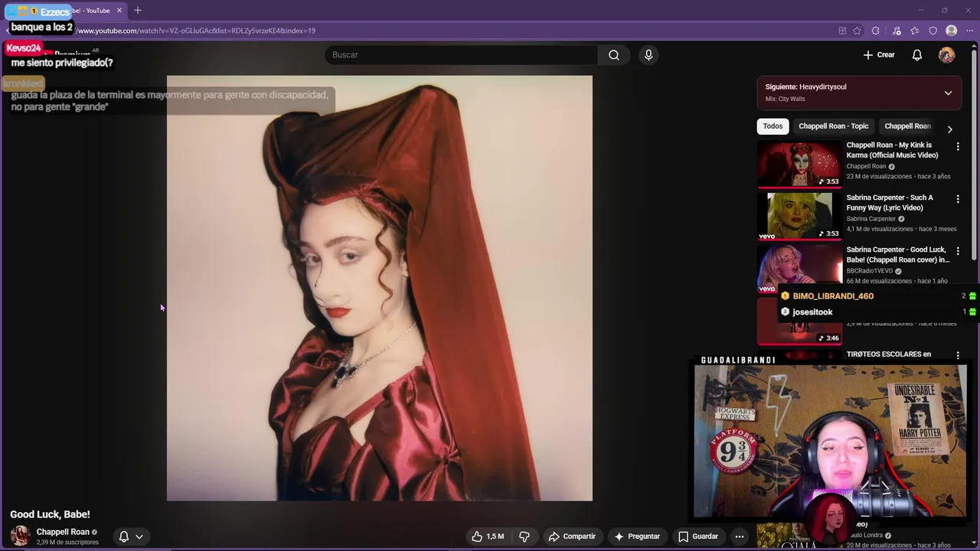
Task: Open a new browser tab
Action: click(x=138, y=11)
